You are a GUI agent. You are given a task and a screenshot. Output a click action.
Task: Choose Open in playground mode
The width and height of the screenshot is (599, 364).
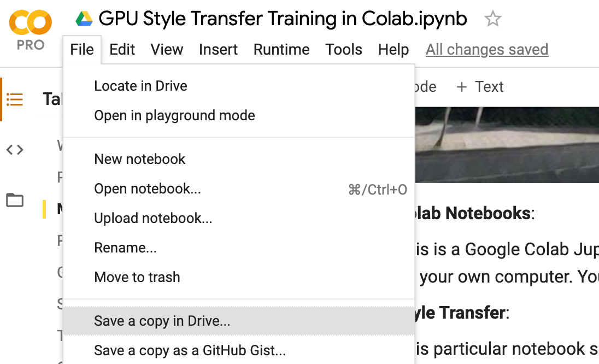pyautogui.click(x=174, y=115)
